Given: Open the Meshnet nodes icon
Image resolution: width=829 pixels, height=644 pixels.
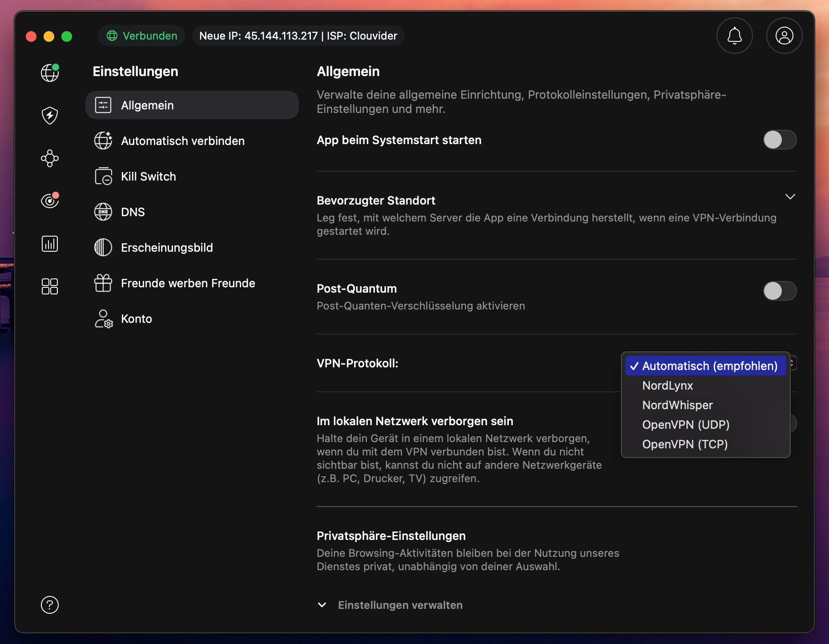Looking at the screenshot, I should tap(50, 158).
